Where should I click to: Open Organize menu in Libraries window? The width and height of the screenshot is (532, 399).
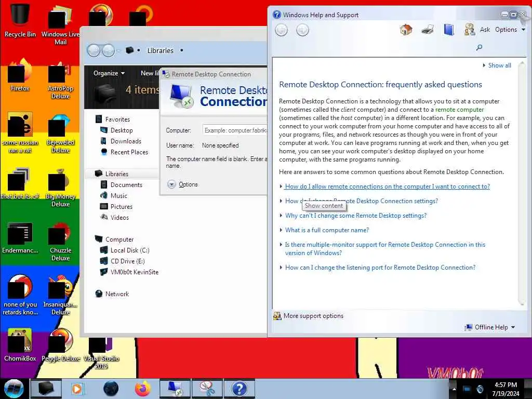pyautogui.click(x=109, y=73)
